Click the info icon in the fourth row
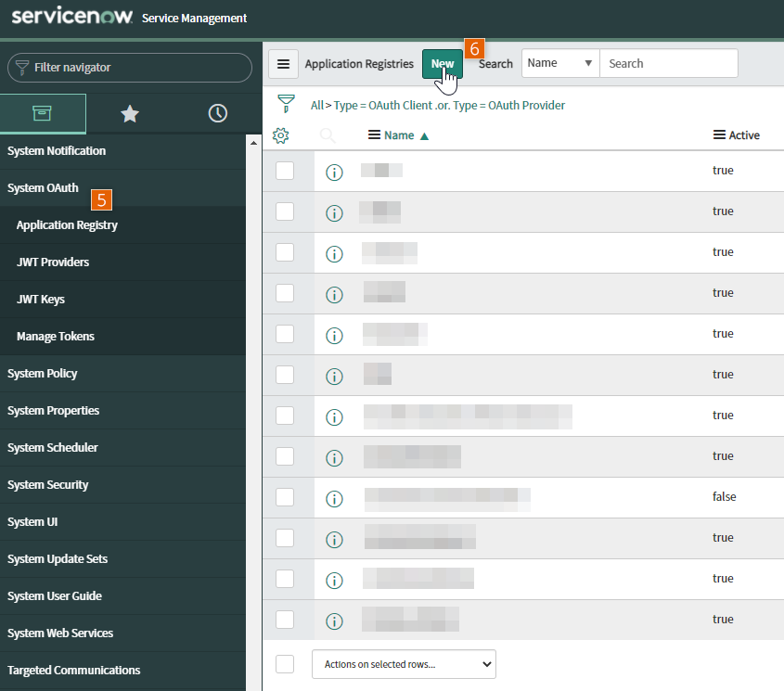The width and height of the screenshot is (784, 691). click(x=334, y=295)
